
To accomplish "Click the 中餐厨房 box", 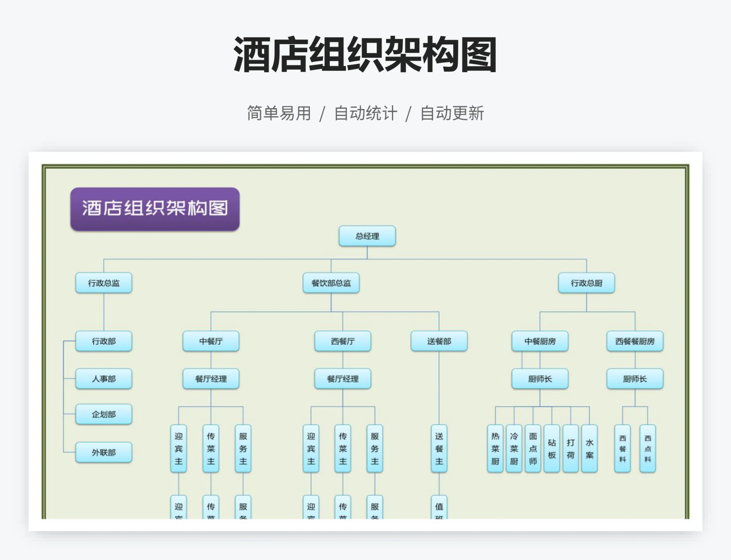I will coord(539,341).
